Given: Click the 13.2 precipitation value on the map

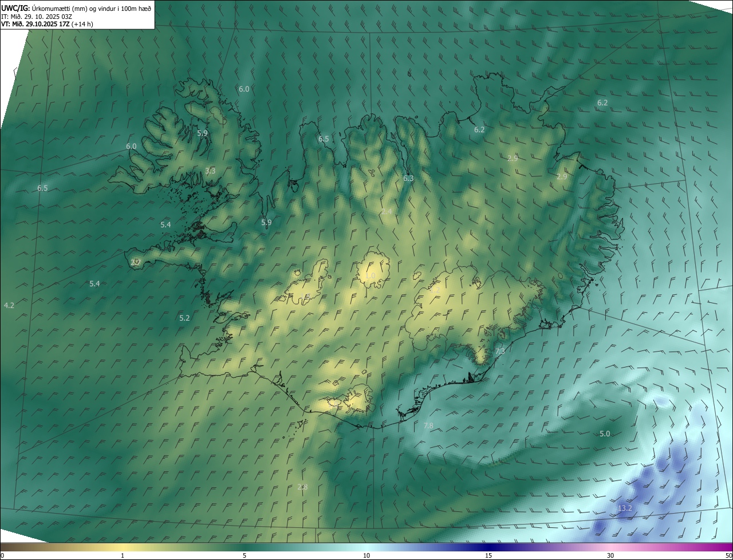Looking at the screenshot, I should 625,508.
